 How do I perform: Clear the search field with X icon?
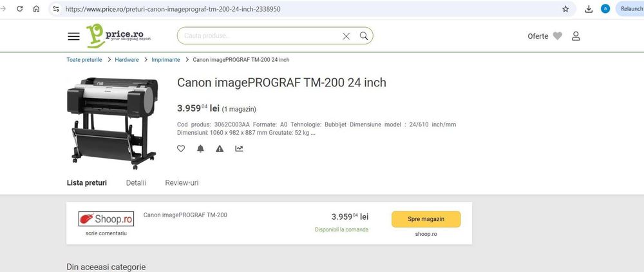click(346, 36)
